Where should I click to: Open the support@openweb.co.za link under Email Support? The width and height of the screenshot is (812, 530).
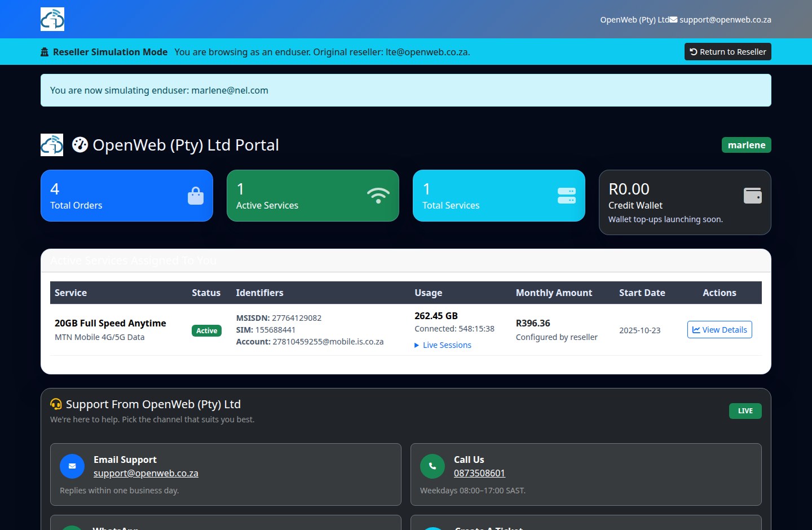coord(146,473)
